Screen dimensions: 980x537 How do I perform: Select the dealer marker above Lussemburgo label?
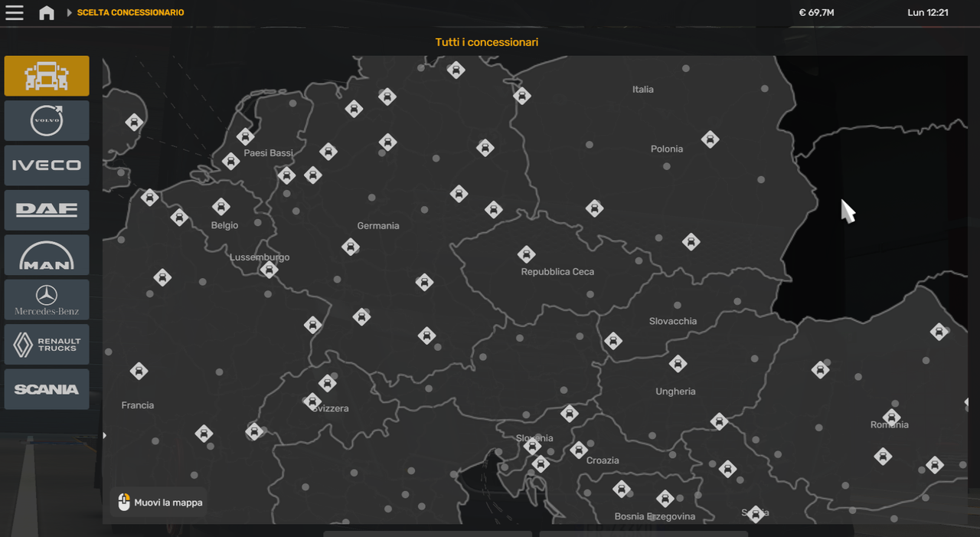269,270
